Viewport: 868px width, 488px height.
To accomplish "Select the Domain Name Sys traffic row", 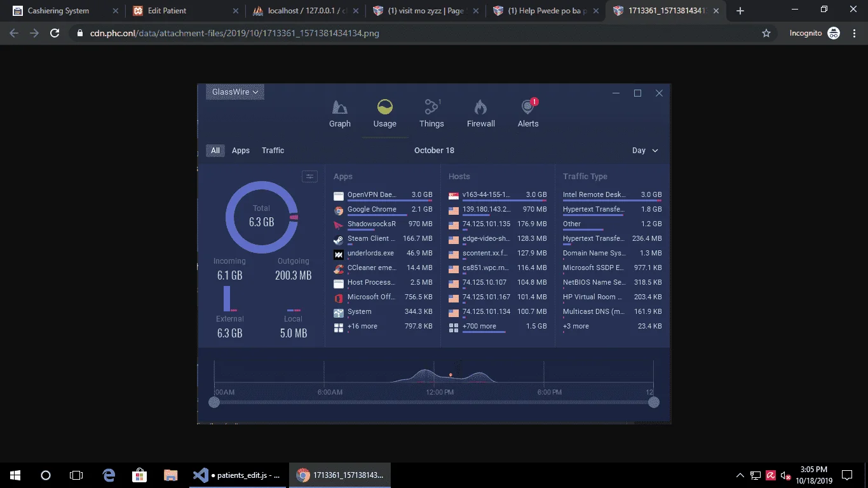I will [x=612, y=254].
